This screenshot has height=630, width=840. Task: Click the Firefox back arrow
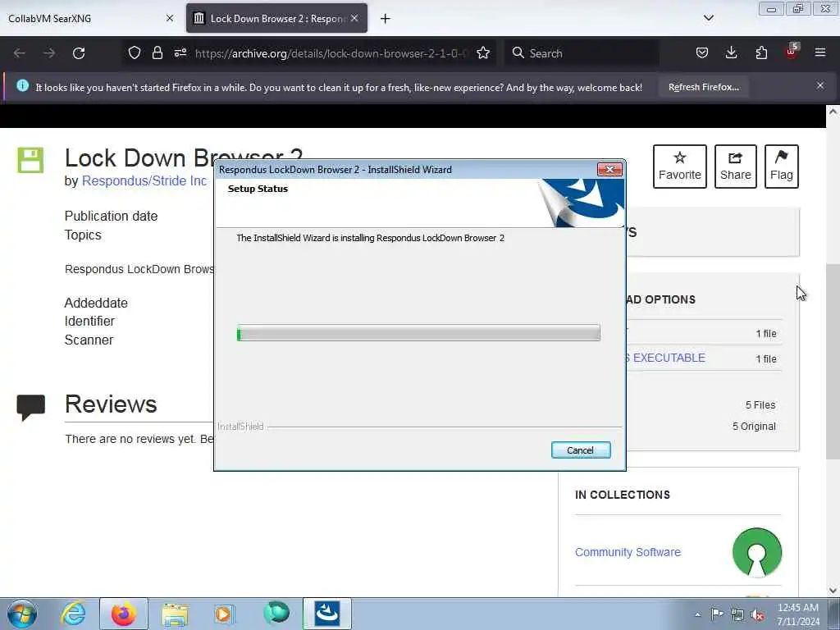pyautogui.click(x=20, y=53)
